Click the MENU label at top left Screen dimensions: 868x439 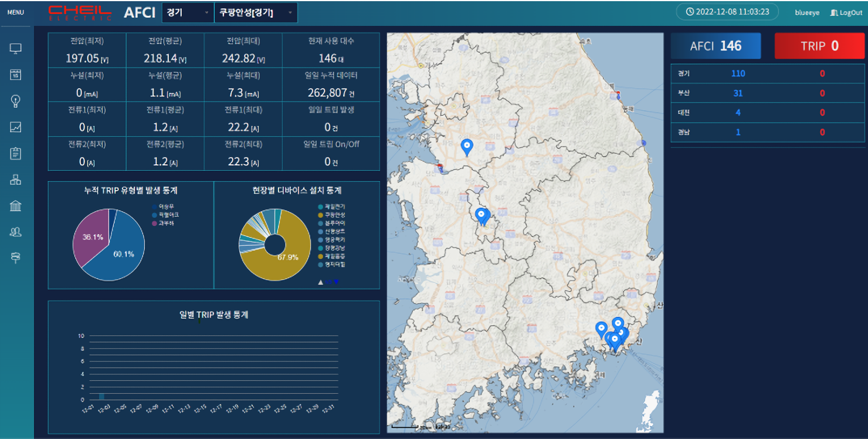click(x=15, y=12)
